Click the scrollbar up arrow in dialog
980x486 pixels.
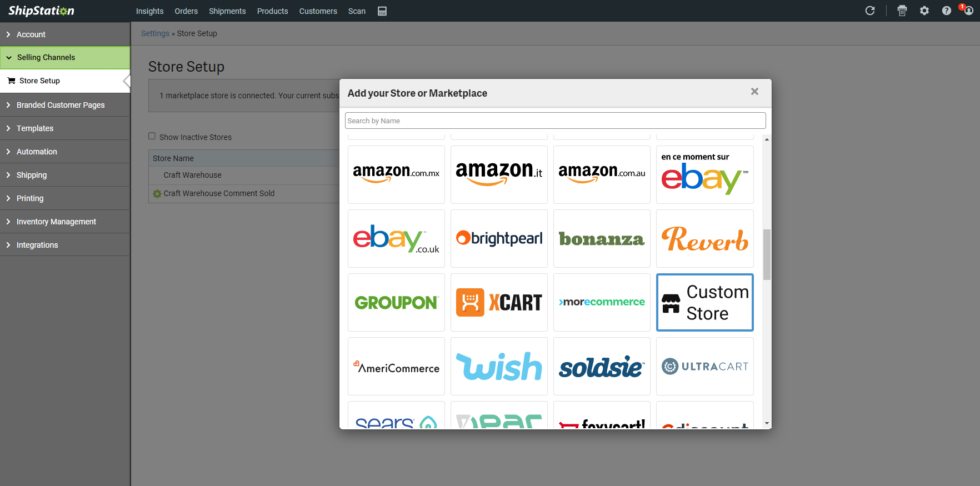[767, 139]
